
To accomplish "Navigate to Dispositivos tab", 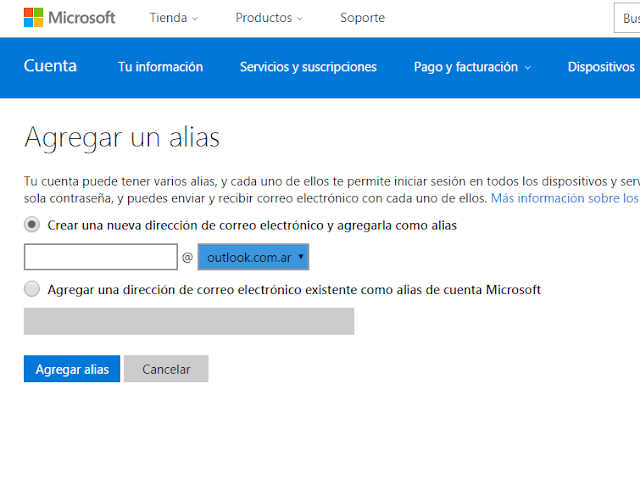I will pyautogui.click(x=601, y=67).
